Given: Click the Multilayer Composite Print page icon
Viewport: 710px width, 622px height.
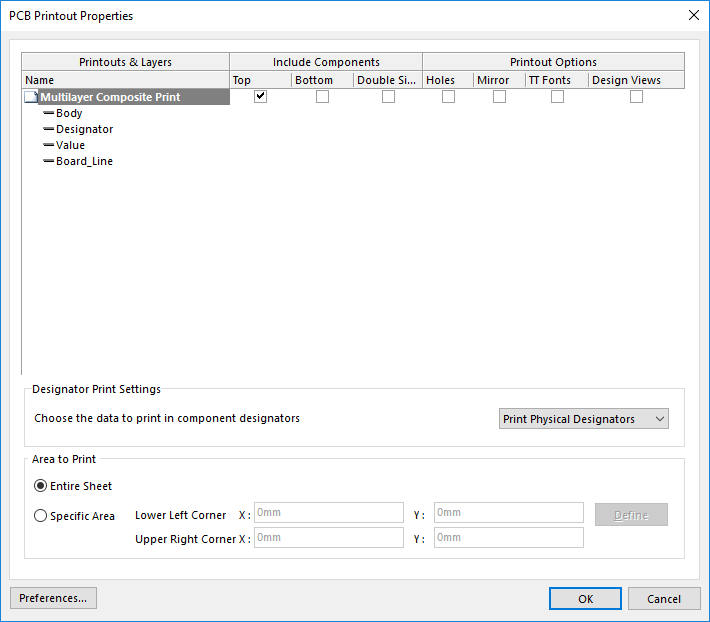Looking at the screenshot, I should coord(31,97).
